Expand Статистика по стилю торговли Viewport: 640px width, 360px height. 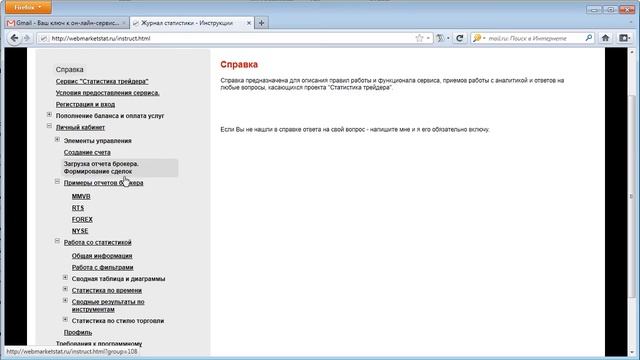point(65,320)
